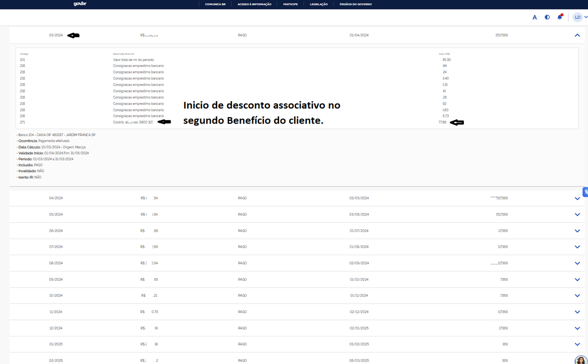
Task: Click 'Validade Início: 01/04/2024' line
Action: 53,153
